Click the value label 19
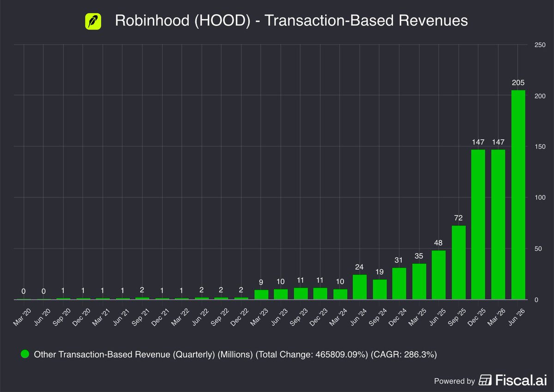 [379, 272]
